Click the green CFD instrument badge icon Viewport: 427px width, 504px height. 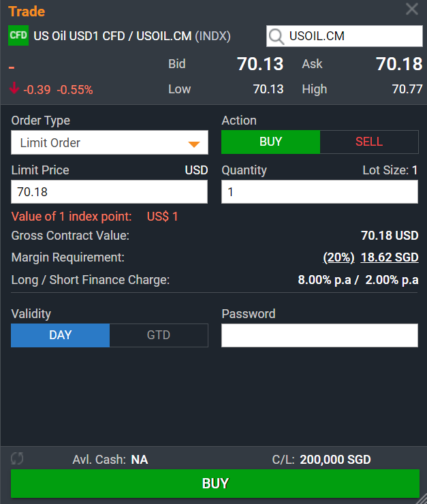click(x=18, y=36)
